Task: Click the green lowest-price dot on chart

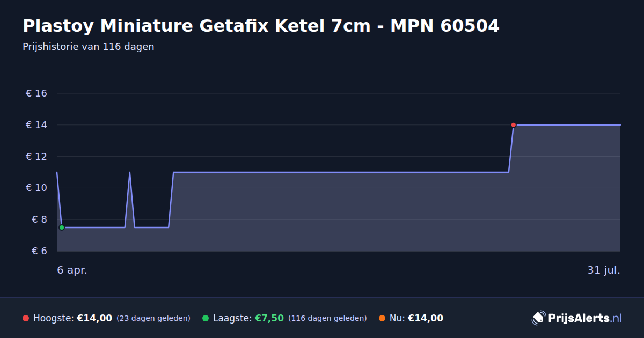Action: [x=62, y=227]
